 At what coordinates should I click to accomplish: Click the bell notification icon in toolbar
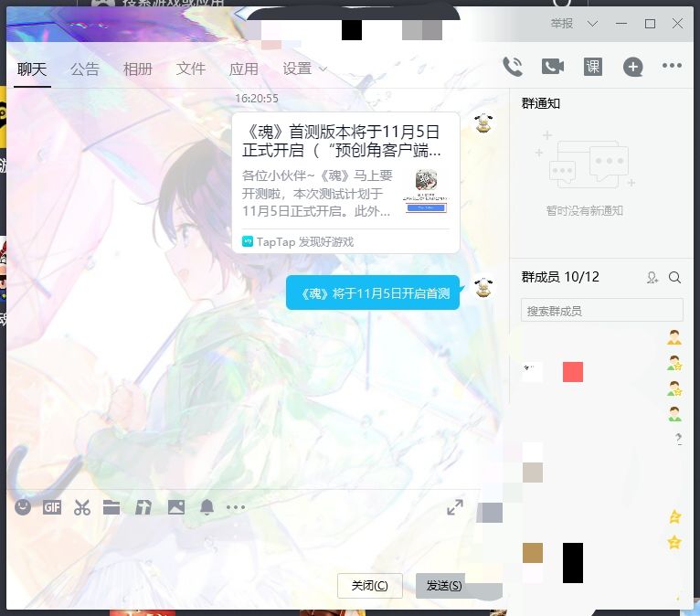pos(207,507)
